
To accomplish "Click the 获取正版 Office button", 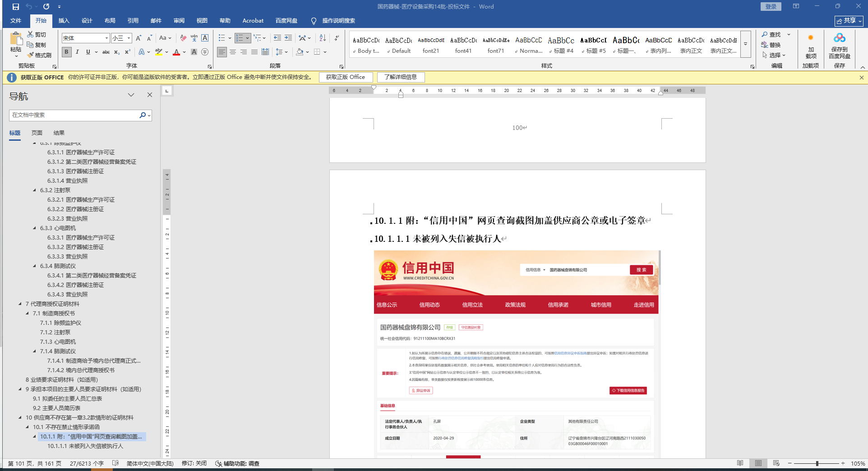I will point(346,77).
